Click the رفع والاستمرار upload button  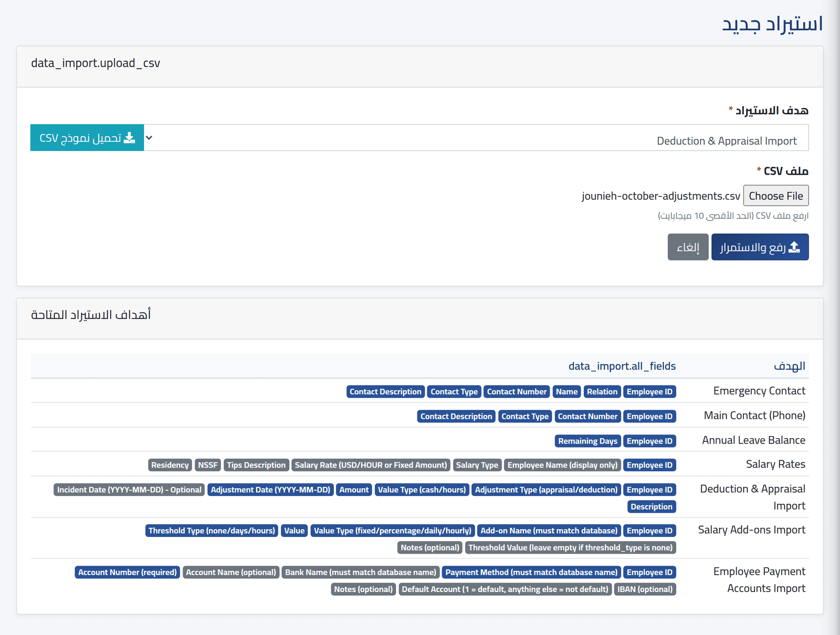point(760,247)
